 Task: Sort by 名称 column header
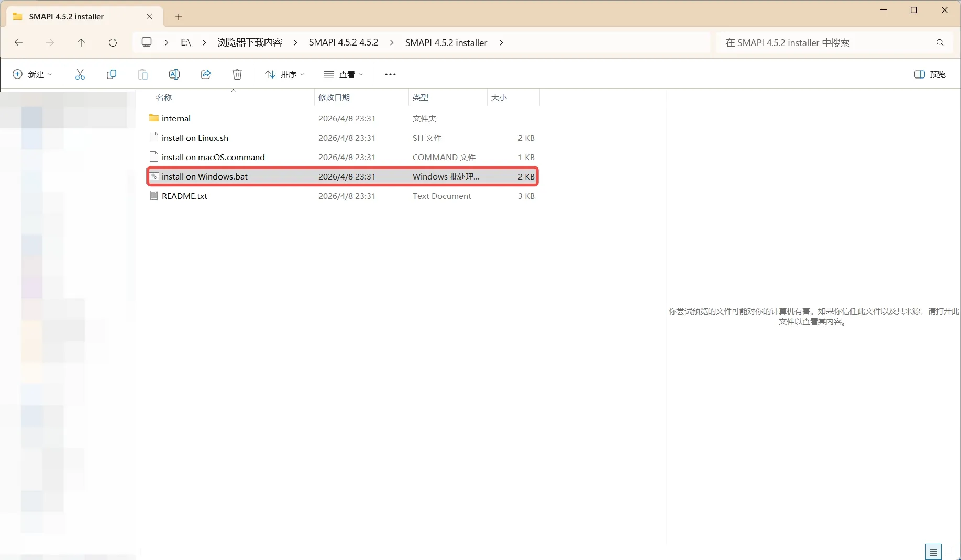[164, 97]
